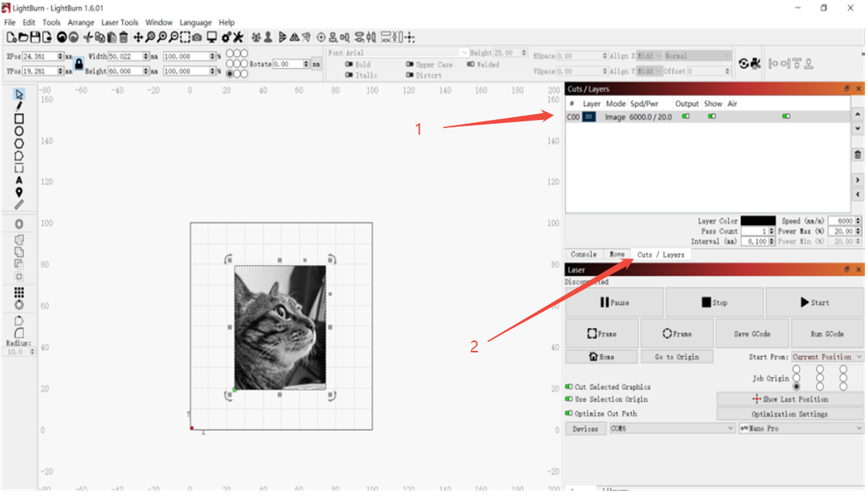Select the Draw Lines pencil tool
Viewport: 868px width, 496px height.
click(x=19, y=106)
